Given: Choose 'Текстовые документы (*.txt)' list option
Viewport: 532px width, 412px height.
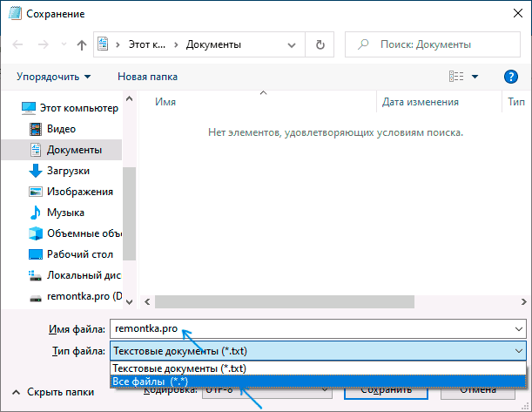Looking at the screenshot, I should (x=319, y=368).
